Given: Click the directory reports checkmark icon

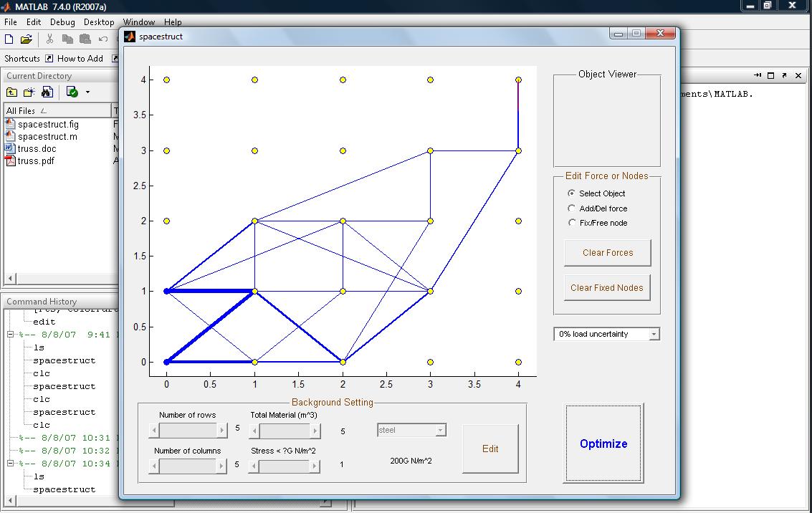Looking at the screenshot, I should (72, 92).
